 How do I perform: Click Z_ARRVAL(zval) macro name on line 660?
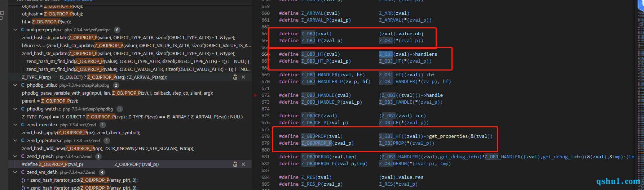pos(321,13)
